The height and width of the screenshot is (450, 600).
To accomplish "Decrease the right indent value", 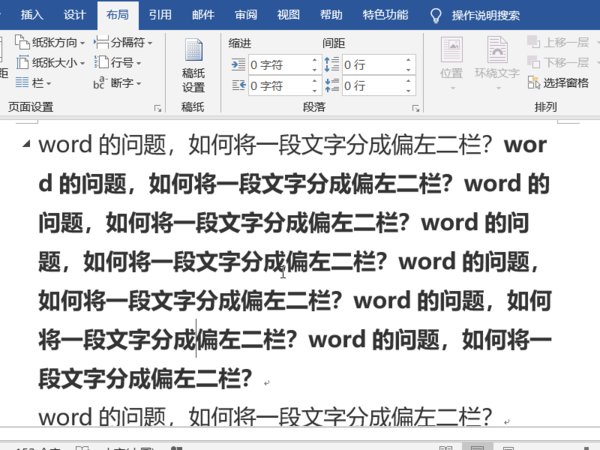I will click(315, 90).
